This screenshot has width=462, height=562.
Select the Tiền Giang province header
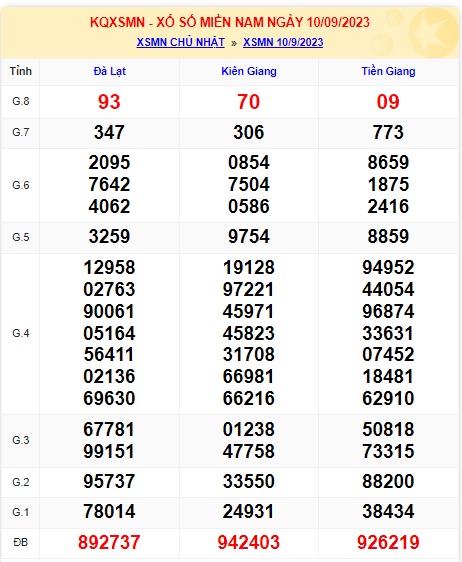click(x=388, y=71)
